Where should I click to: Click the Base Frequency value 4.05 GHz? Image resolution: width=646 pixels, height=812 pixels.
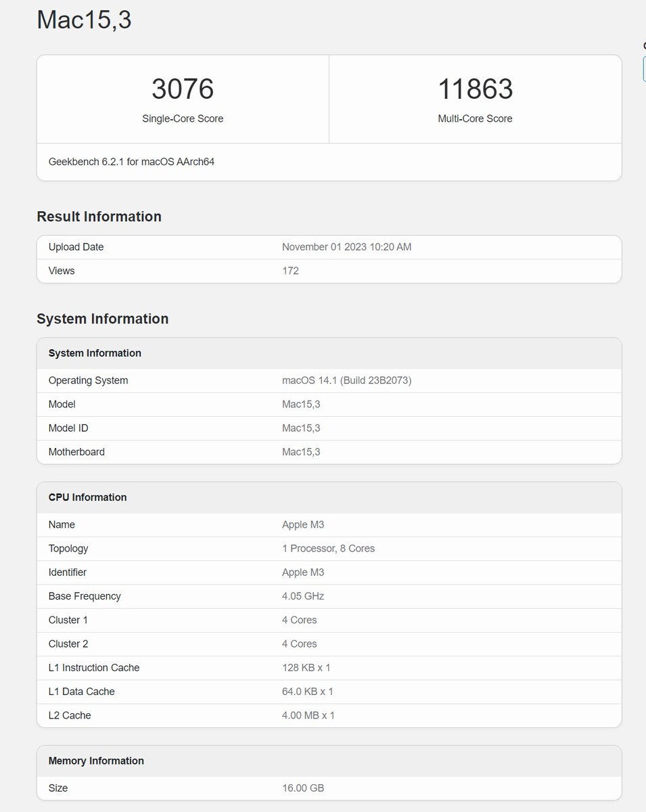[x=303, y=596]
